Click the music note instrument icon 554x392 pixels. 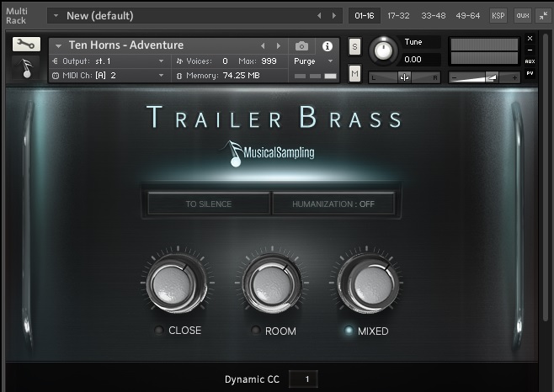(26, 68)
